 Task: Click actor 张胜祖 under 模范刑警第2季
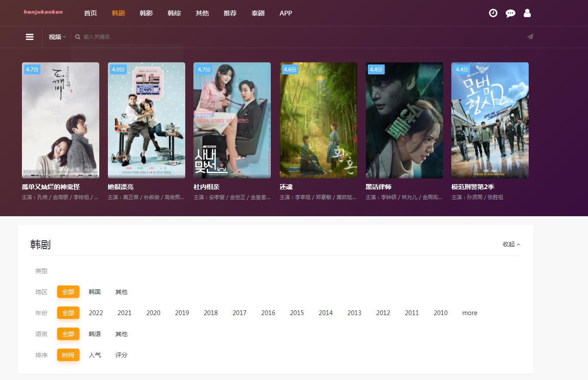click(x=496, y=197)
